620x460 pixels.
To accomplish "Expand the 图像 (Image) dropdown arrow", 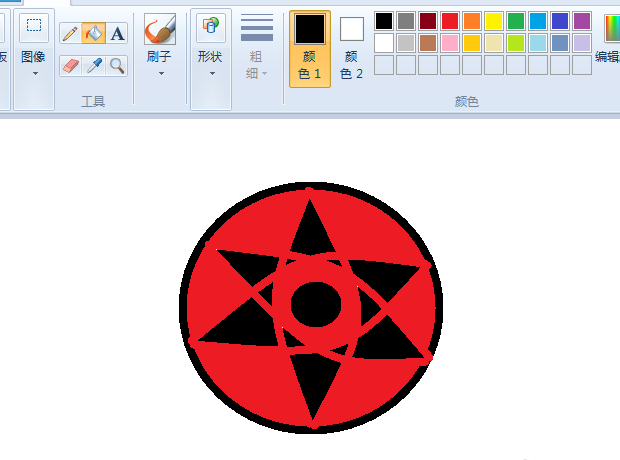I will pos(35,74).
